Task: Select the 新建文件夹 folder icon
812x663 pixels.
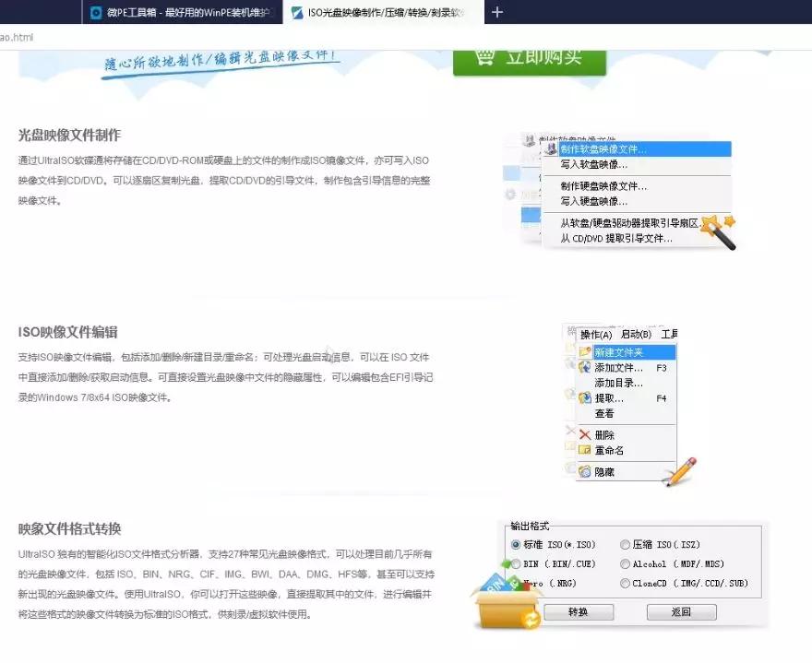Action: (x=585, y=350)
